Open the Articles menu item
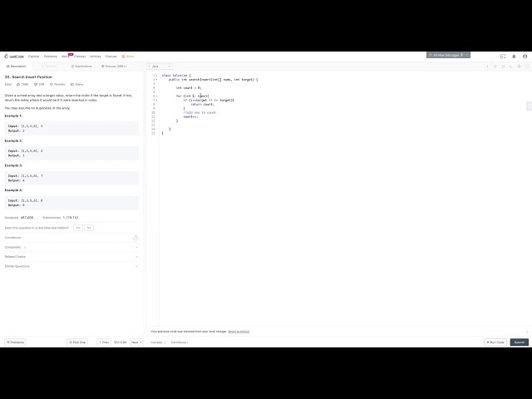 tap(96, 57)
